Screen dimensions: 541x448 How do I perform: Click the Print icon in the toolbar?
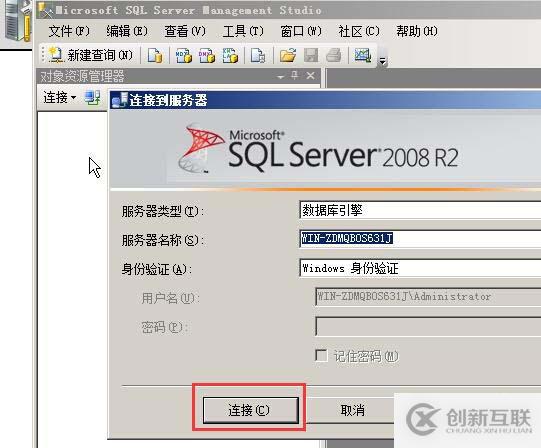[x=334, y=55]
